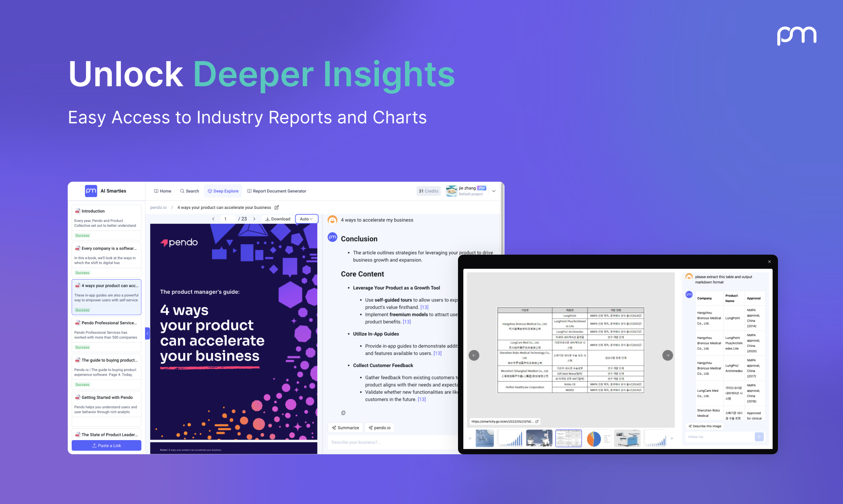Open the Search tab
The image size is (843, 504).
click(189, 191)
